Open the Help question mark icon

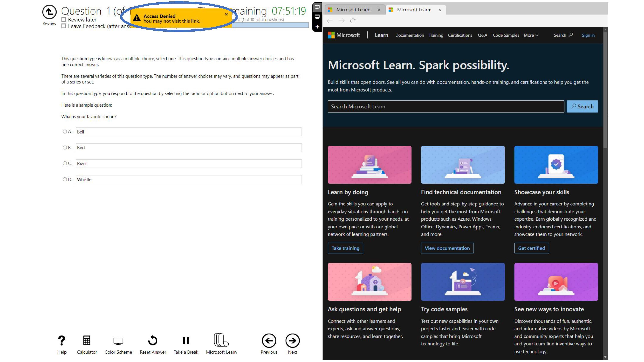(62, 340)
